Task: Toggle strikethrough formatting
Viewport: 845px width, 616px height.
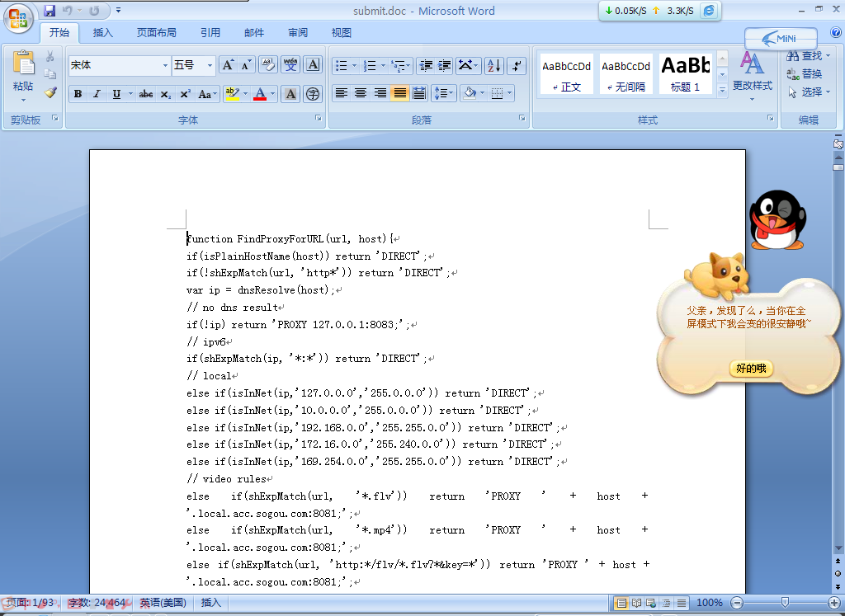Action: [x=145, y=93]
